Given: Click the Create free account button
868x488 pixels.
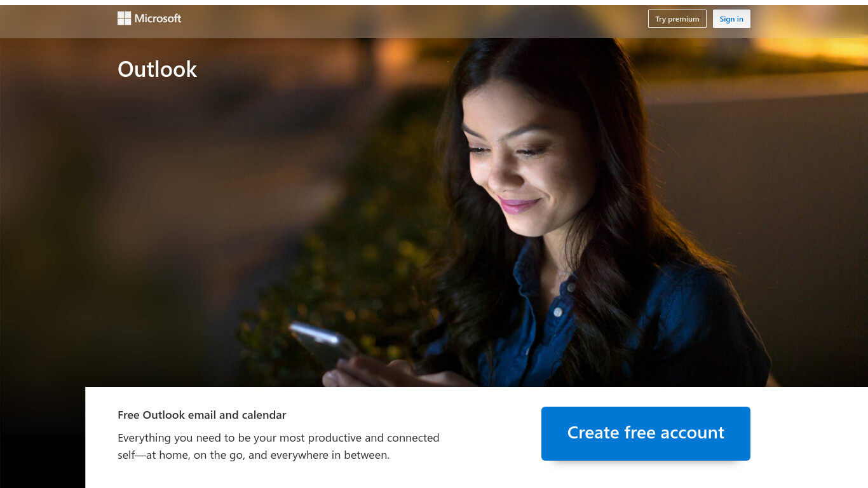Looking at the screenshot, I should (646, 433).
